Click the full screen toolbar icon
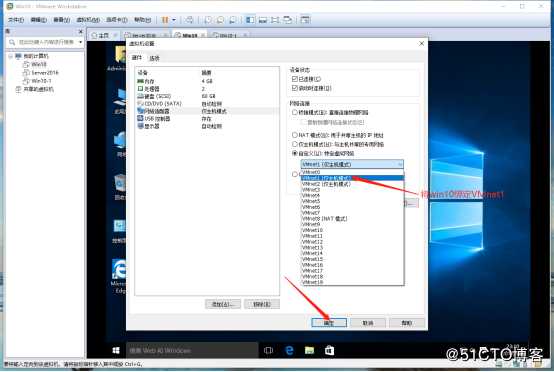Viewport: 554px width, 372px height. tap(275, 20)
